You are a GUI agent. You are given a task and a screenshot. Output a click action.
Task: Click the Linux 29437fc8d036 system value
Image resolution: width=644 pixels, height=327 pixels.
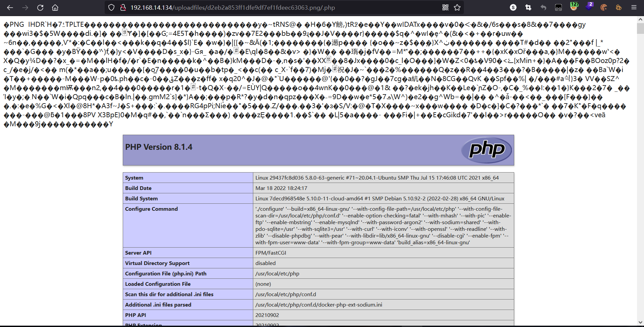[x=377, y=178]
